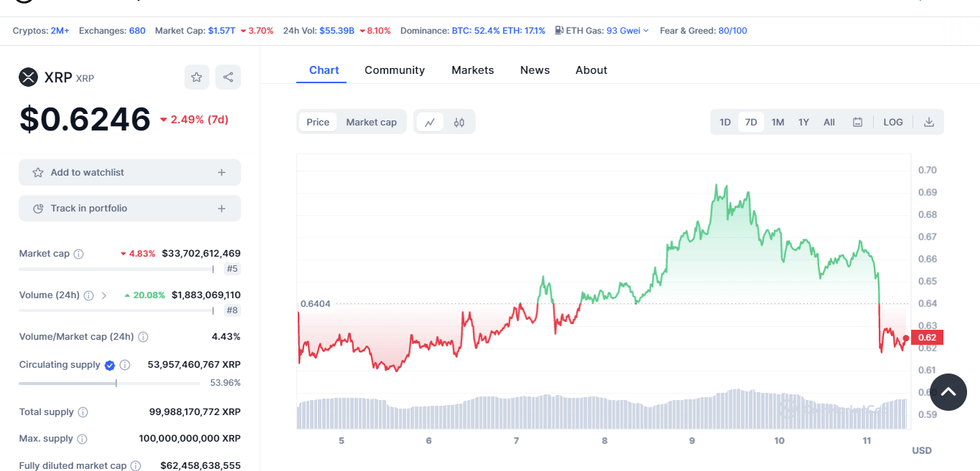Click the Volume (24h) rank bar
The image size is (980, 471).
(x=116, y=311)
